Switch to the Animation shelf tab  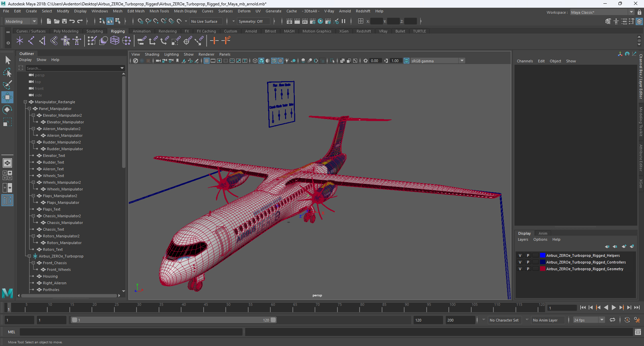[x=142, y=31]
